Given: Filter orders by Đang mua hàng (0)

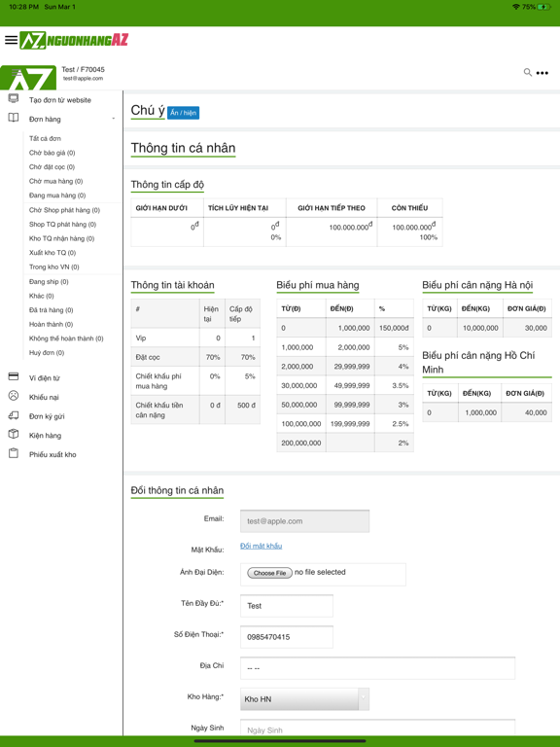Looking at the screenshot, I should pos(57,196).
